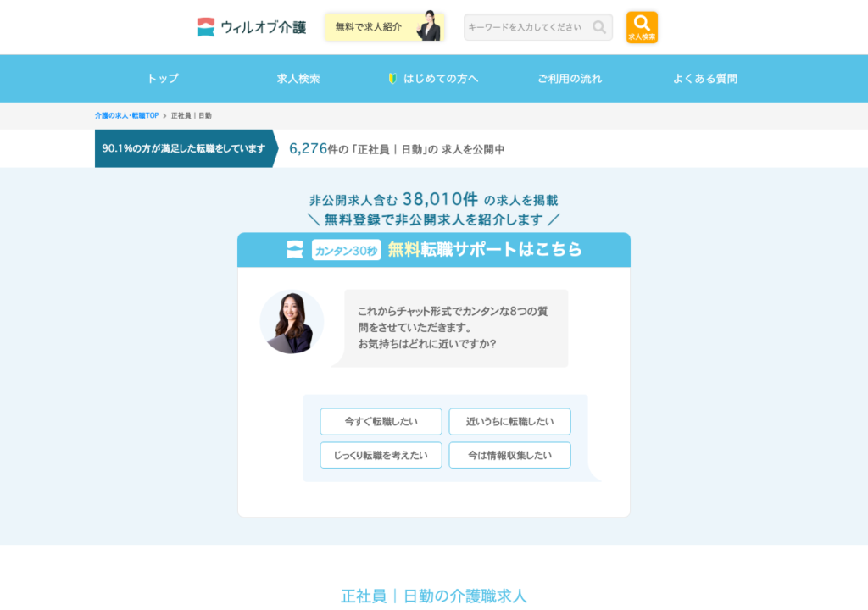Image resolution: width=868 pixels, height=610 pixels.
Task: Choose 近いうちに転職したい option
Action: coord(509,422)
